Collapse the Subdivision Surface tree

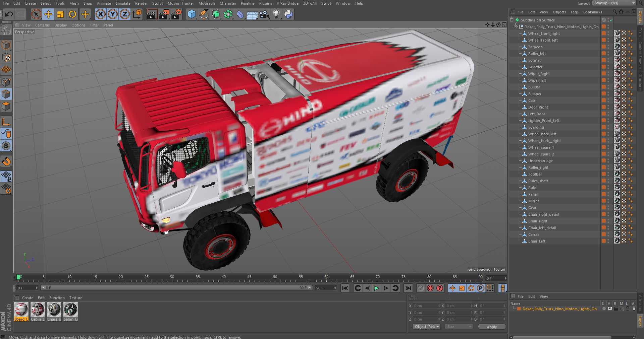(512, 20)
